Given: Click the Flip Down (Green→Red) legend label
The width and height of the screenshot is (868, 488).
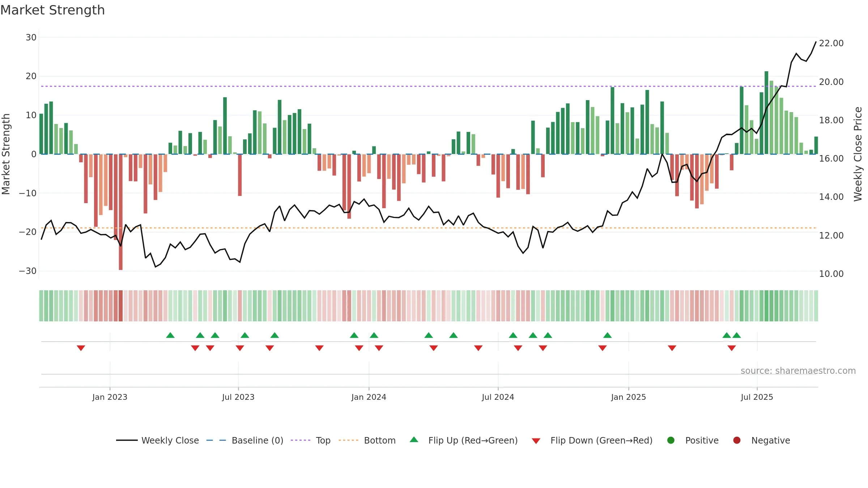Looking at the screenshot, I should (x=601, y=440).
